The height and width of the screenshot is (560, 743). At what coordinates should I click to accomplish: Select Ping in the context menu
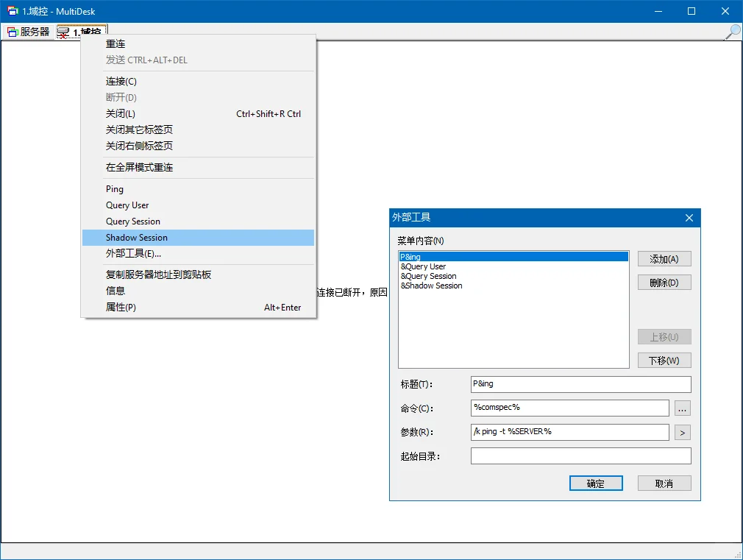tap(114, 189)
